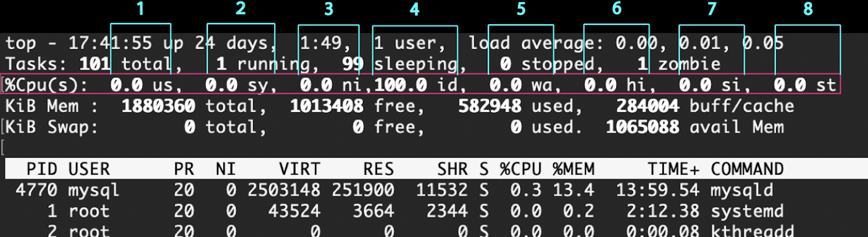Click the "0.0 st" CPU value

(805, 85)
